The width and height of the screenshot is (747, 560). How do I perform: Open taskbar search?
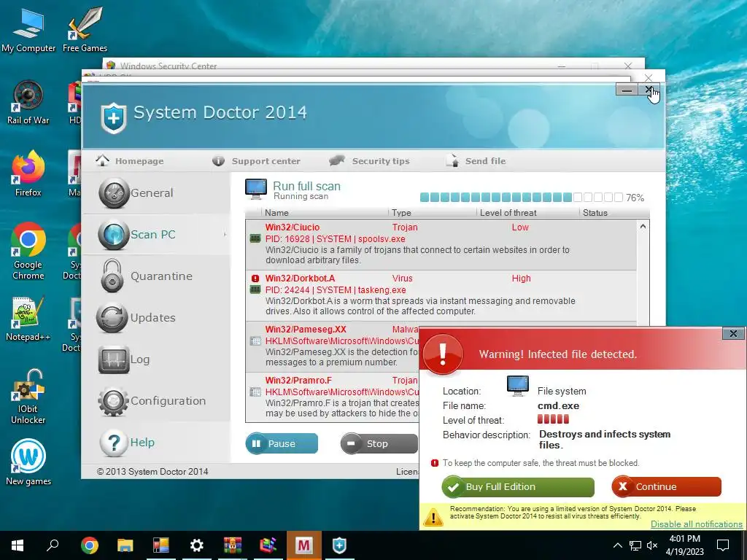(53, 545)
